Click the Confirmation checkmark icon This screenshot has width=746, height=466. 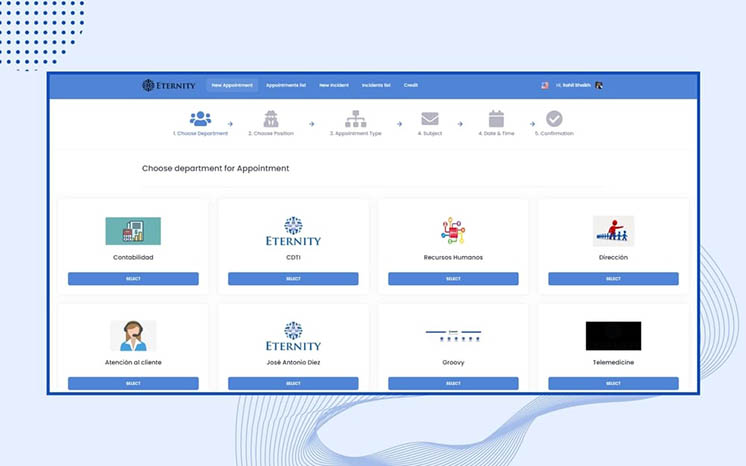point(554,119)
